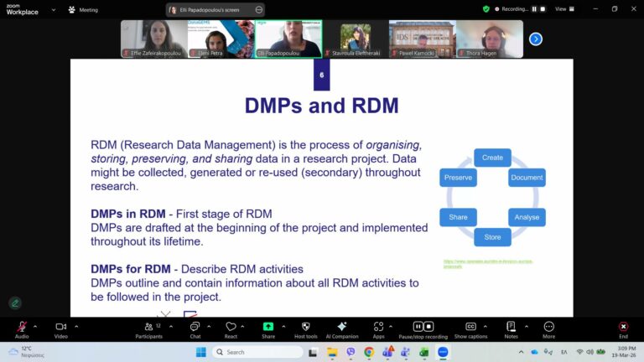This screenshot has height=362, width=644.
Task: Pause the recording in bottom toolbar
Action: [418, 326]
